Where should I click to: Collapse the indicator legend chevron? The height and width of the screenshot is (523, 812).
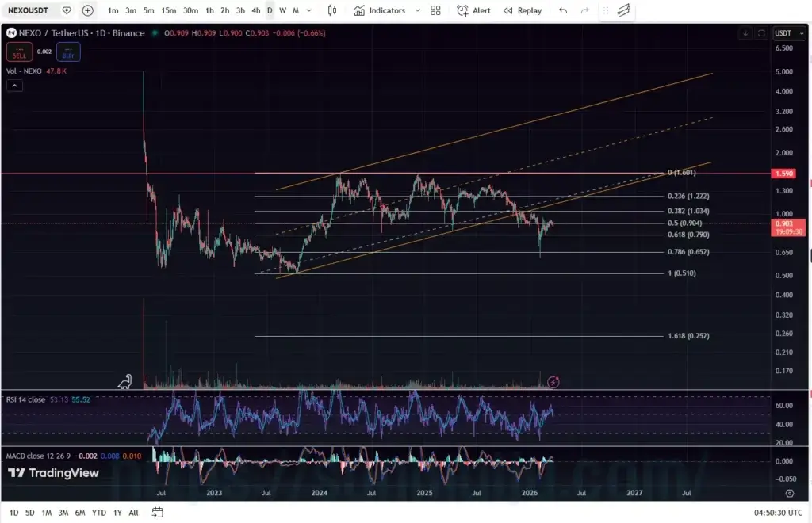[x=14, y=86]
